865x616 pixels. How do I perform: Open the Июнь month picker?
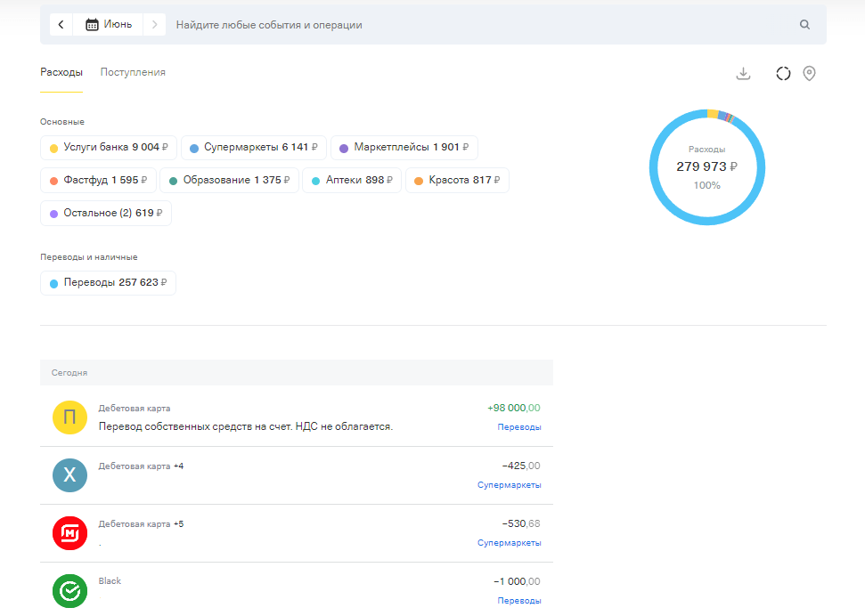[x=109, y=25]
